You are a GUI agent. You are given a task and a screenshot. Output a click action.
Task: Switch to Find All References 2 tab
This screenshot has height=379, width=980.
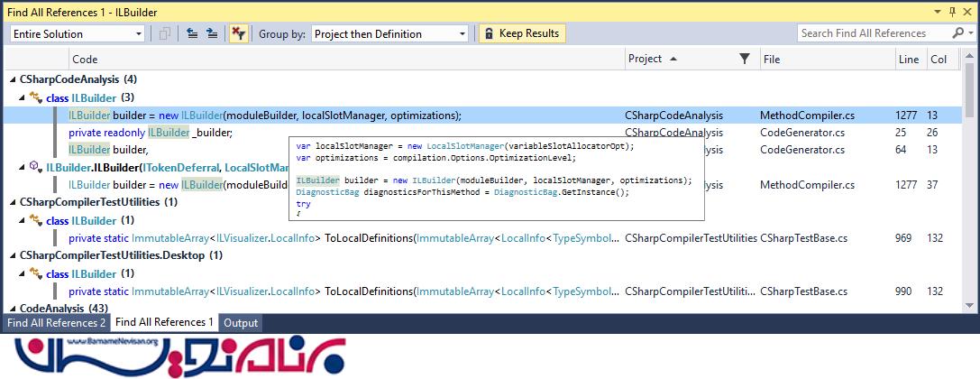pyautogui.click(x=56, y=323)
